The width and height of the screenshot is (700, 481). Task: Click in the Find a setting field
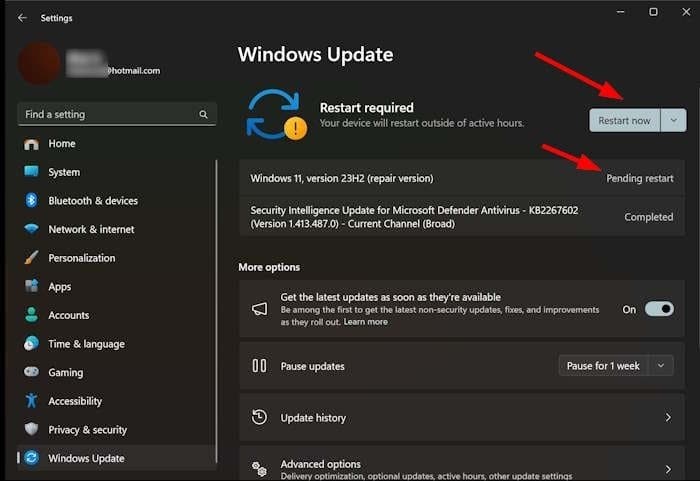point(117,114)
